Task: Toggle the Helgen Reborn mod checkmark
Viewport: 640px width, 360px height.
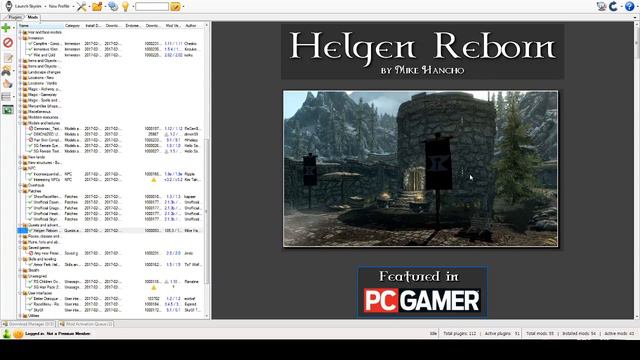Action: (x=30, y=231)
